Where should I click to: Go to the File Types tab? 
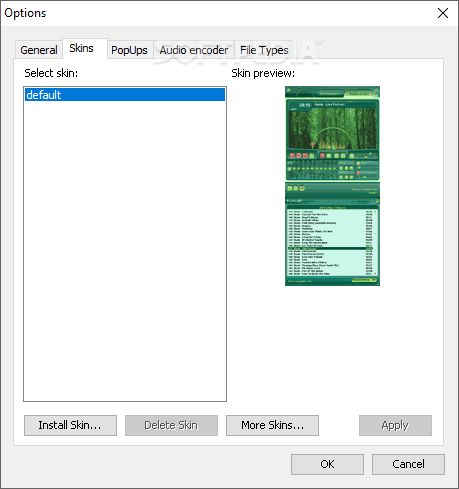tap(264, 50)
